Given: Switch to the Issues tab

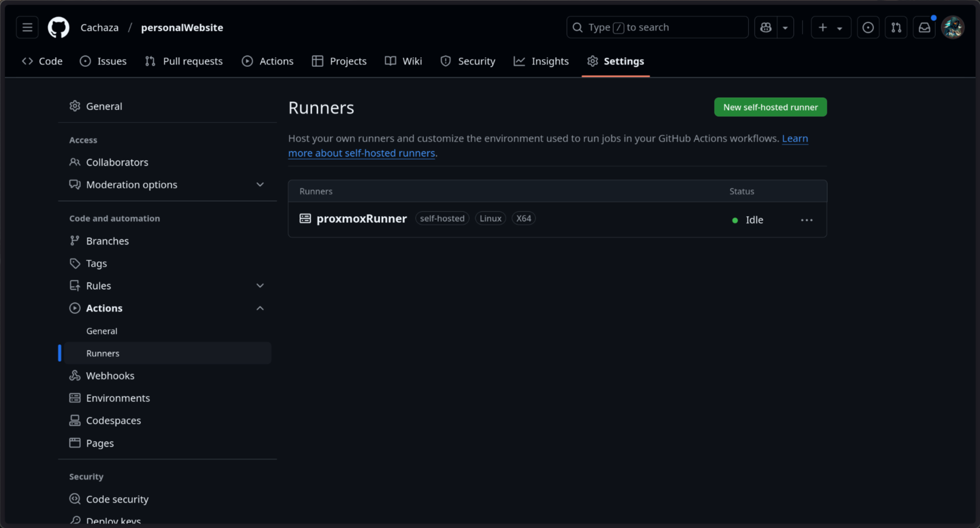Looking at the screenshot, I should click(x=103, y=61).
